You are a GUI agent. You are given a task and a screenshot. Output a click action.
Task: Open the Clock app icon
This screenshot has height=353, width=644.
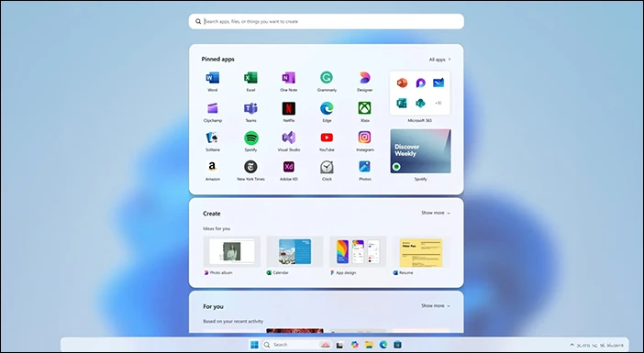[x=327, y=167]
